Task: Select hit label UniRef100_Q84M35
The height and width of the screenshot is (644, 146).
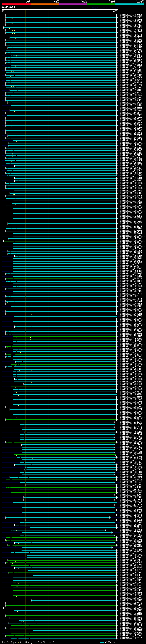Action: 131,93
